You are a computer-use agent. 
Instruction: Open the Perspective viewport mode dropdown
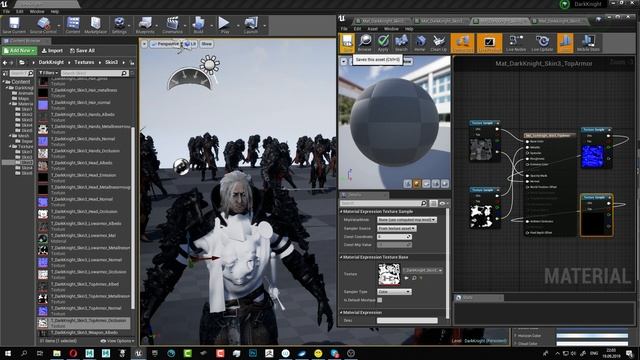tap(165, 44)
